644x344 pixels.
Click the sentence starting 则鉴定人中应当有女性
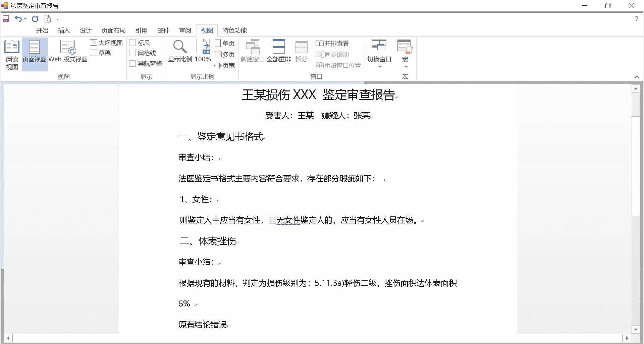pos(299,220)
